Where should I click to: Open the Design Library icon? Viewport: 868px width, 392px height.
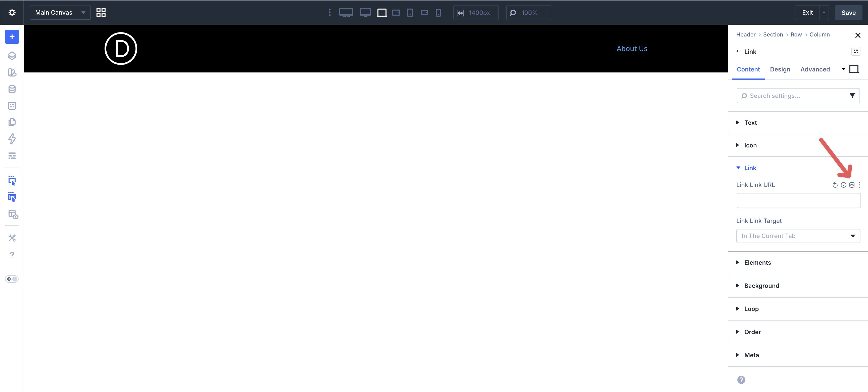click(12, 72)
